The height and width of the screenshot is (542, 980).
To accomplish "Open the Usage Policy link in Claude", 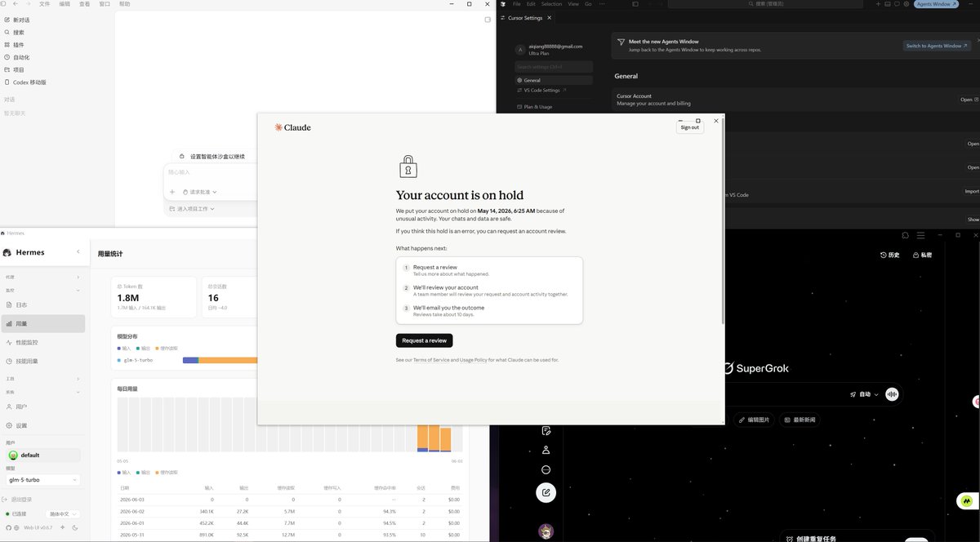I will click(x=474, y=360).
